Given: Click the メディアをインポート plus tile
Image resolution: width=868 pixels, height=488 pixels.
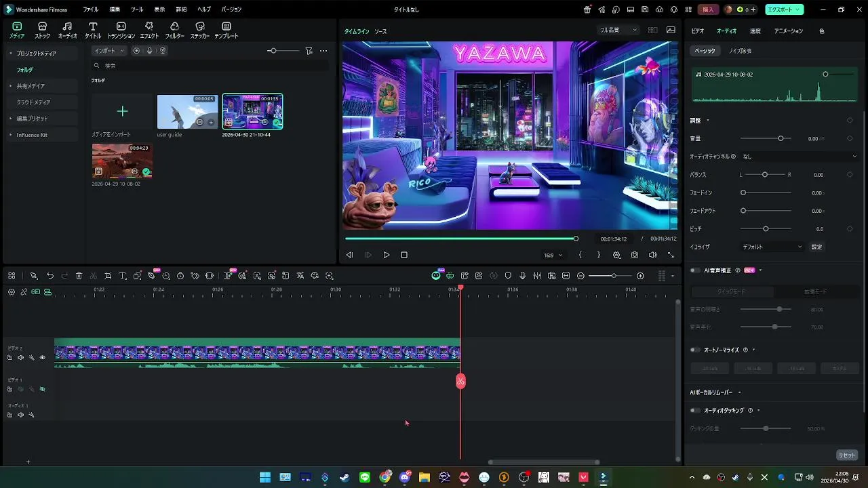Looking at the screenshot, I should tap(122, 111).
